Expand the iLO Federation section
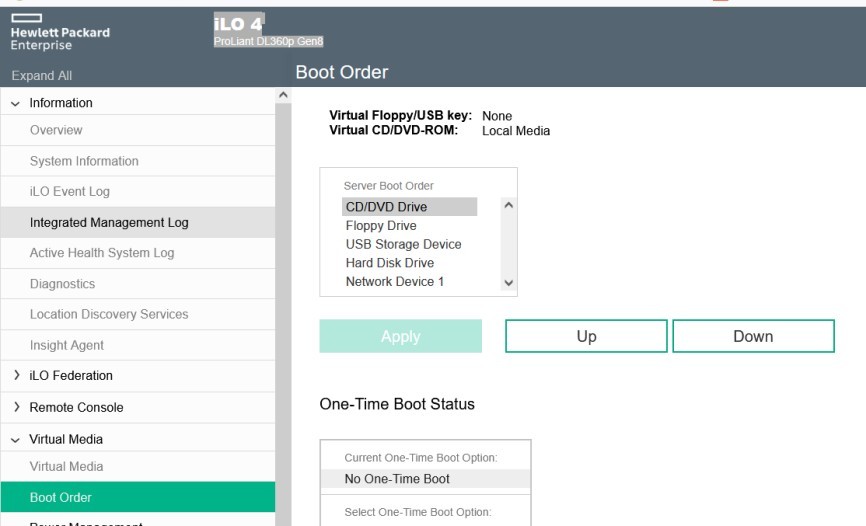866x526 pixels. pyautogui.click(x=16, y=376)
